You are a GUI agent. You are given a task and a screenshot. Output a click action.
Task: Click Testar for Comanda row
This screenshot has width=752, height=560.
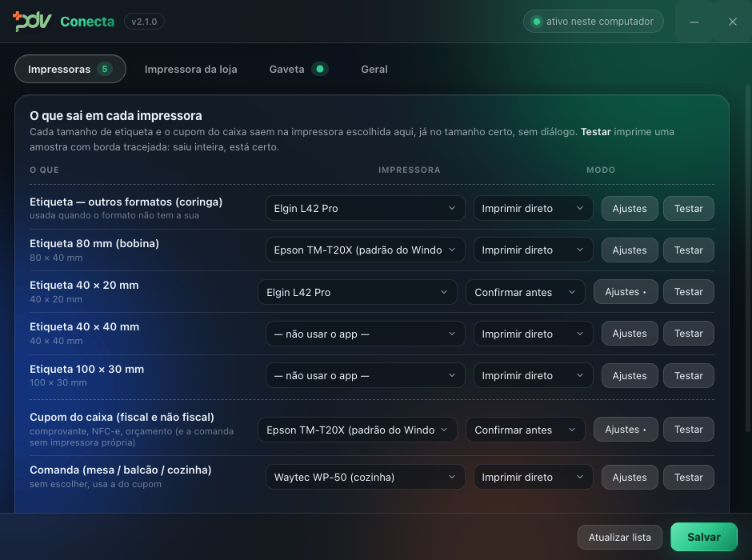click(x=689, y=477)
